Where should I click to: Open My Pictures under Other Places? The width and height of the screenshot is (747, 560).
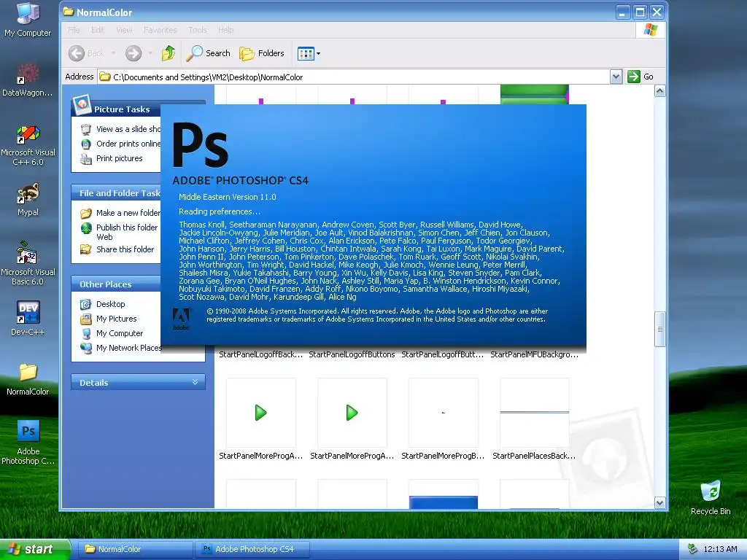coord(109,319)
